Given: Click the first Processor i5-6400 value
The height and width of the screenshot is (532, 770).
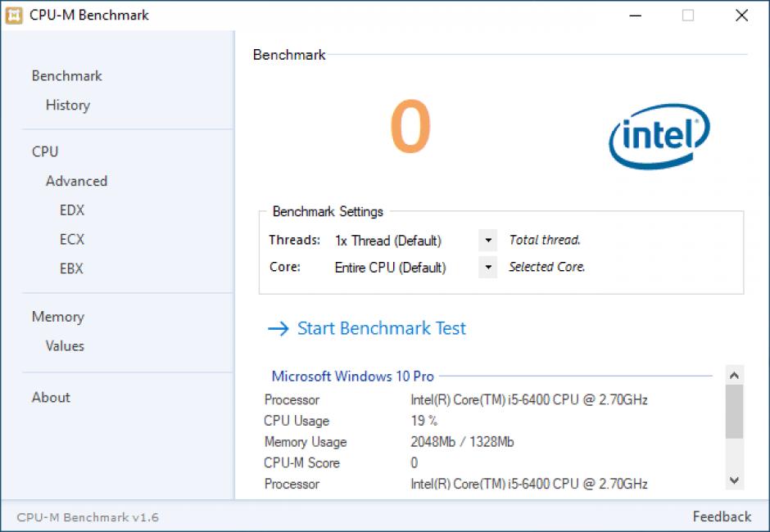Looking at the screenshot, I should pyautogui.click(x=529, y=399).
